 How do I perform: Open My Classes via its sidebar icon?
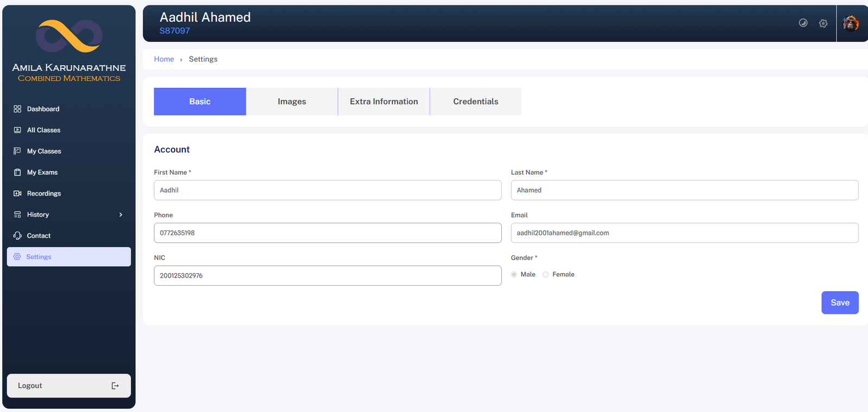(17, 151)
